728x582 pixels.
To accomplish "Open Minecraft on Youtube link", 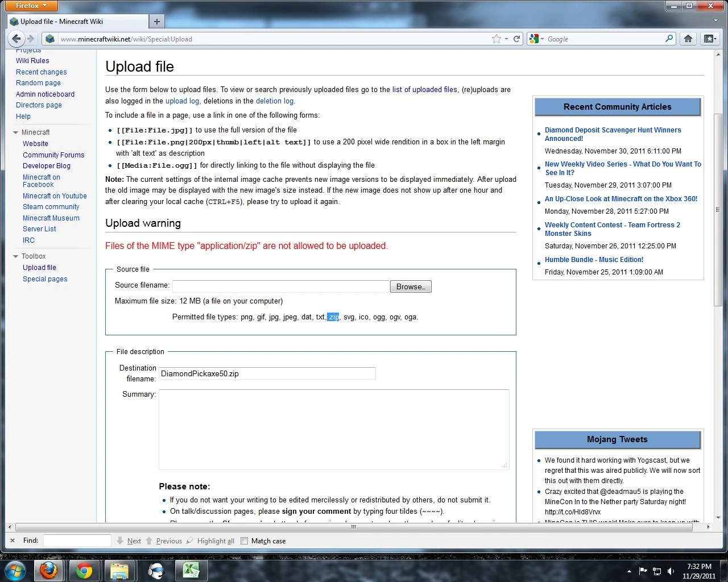I will pyautogui.click(x=55, y=196).
